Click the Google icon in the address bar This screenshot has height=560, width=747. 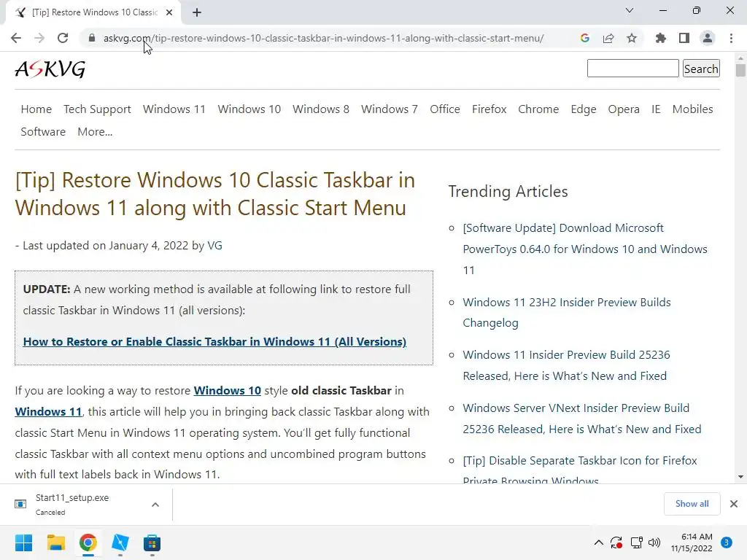[585, 38]
